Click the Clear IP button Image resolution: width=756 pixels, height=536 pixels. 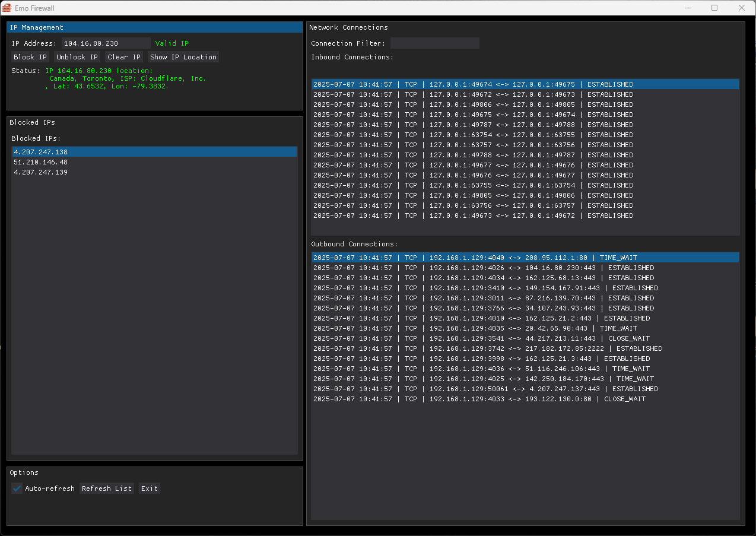pyautogui.click(x=124, y=57)
